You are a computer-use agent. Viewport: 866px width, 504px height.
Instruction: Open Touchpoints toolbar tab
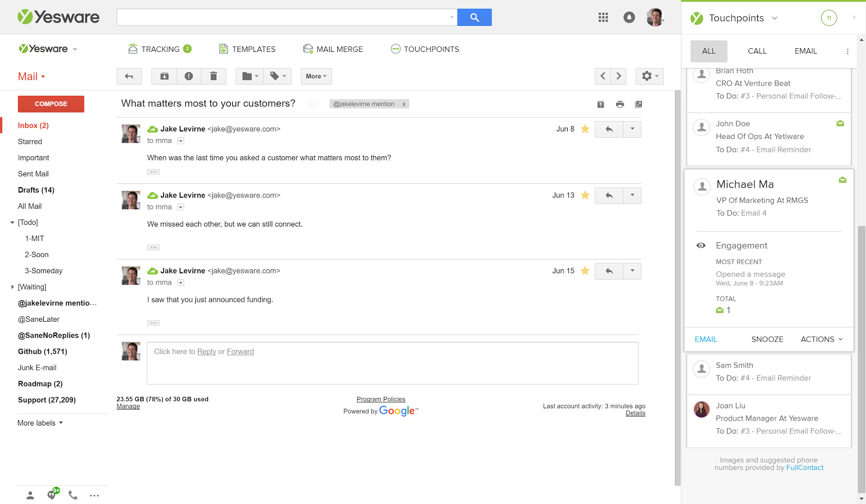(x=425, y=49)
